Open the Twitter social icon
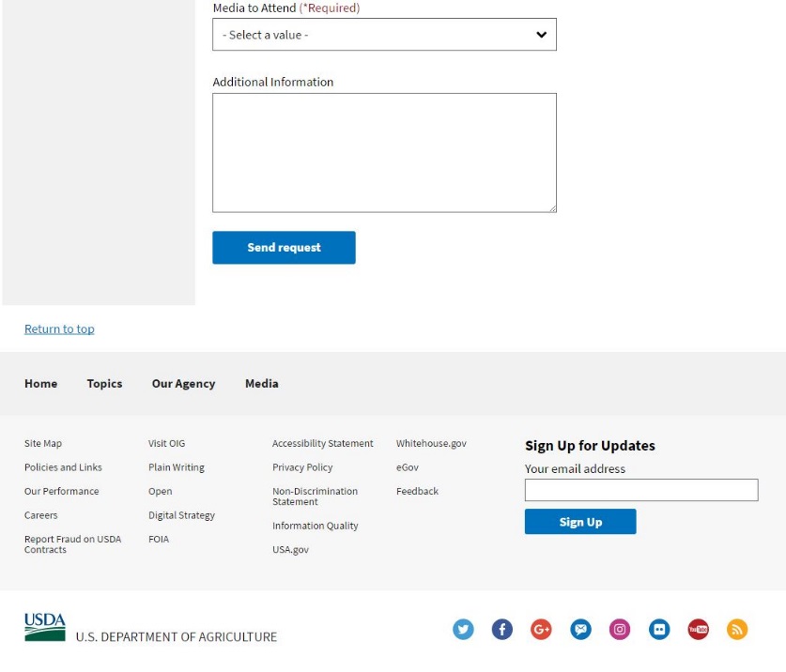This screenshot has width=786, height=672. coord(463,630)
